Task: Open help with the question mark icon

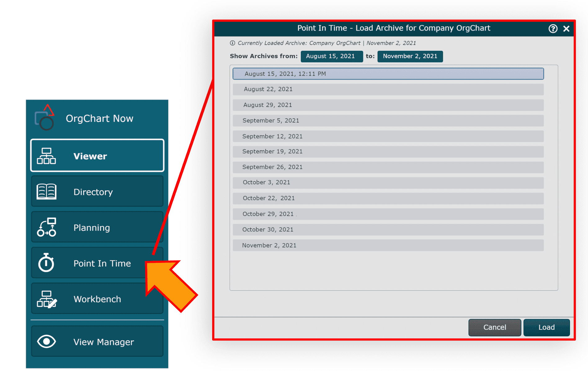Action: coord(553,29)
